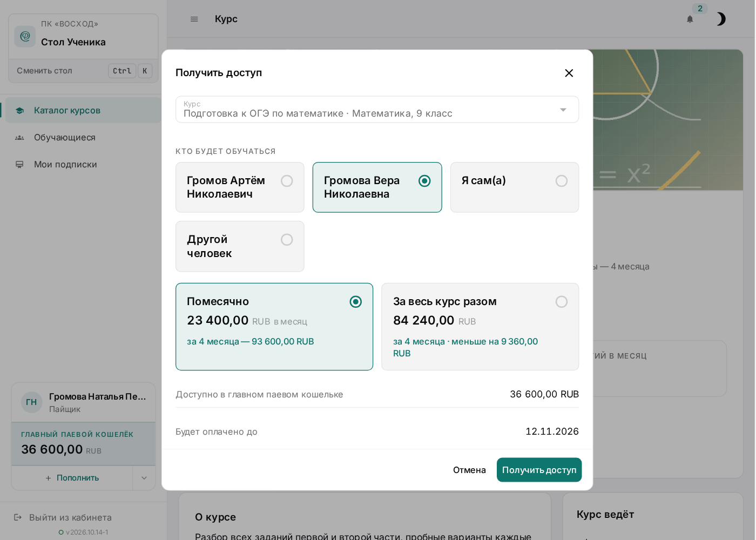756x540 pixels.
Task: Click the Выйти из кабинета logout icon
Action: click(18, 517)
